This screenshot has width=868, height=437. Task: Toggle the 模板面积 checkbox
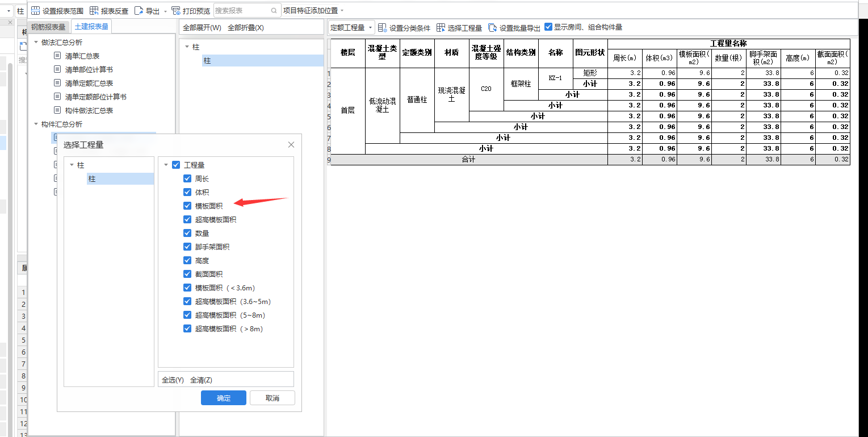187,206
